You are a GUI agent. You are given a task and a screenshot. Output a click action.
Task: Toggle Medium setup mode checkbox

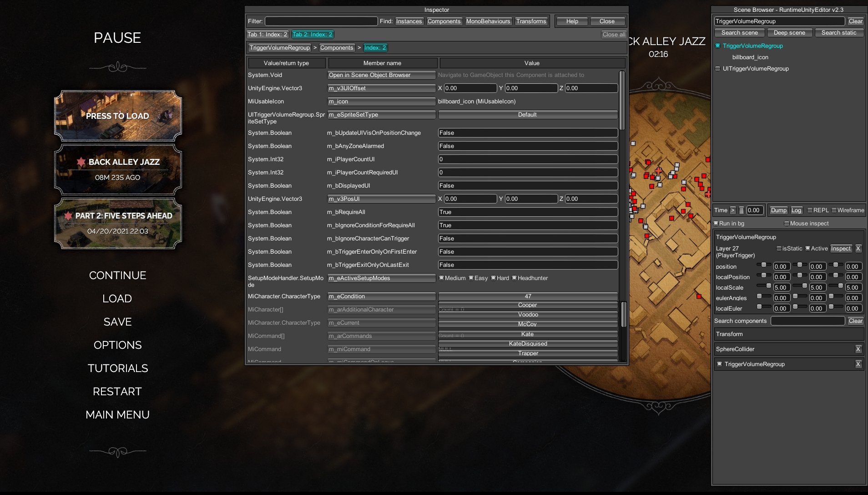tap(441, 278)
